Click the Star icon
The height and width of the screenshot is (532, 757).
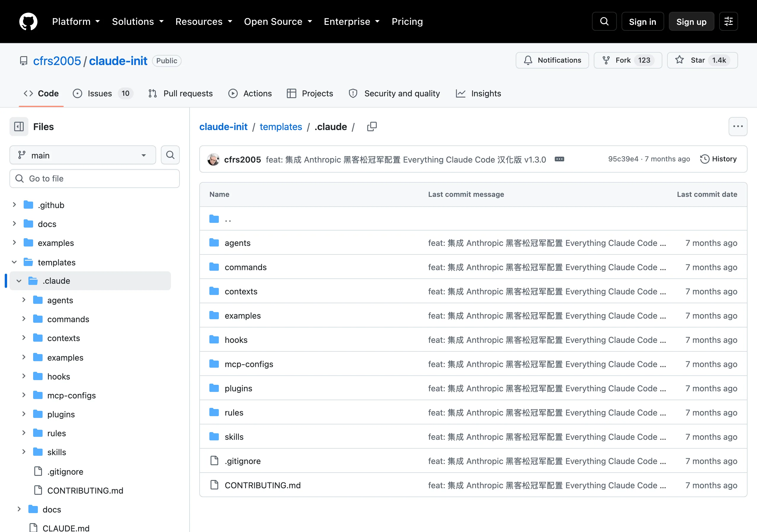click(679, 60)
